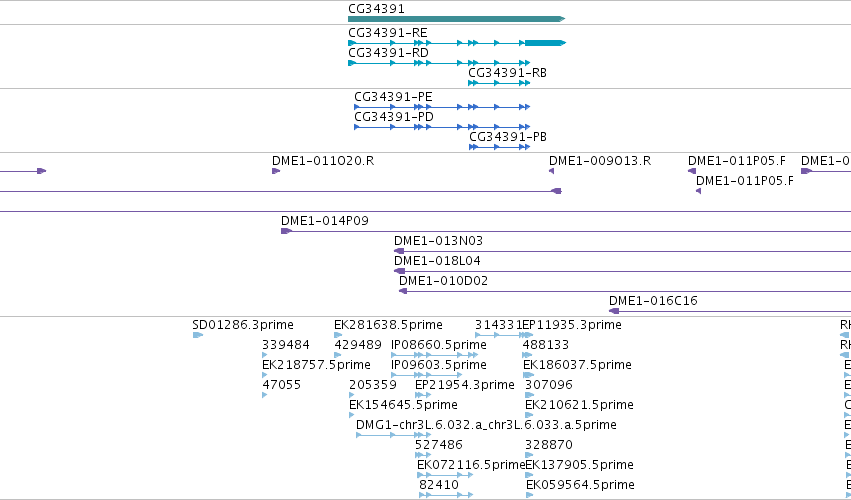Screen dimensions: 851x500
Task: Click the thick exon block of CG34391-RE
Action: [x=545, y=43]
